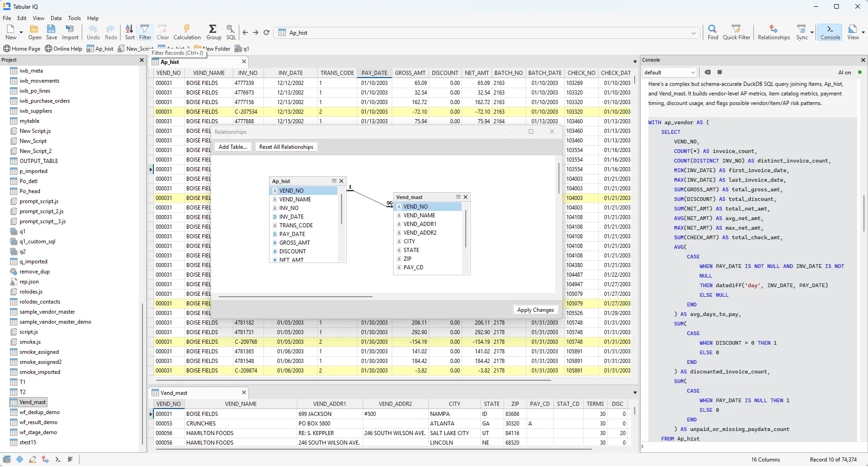Click the status bar tables icon
This screenshot has height=467, width=868.
(7, 459)
